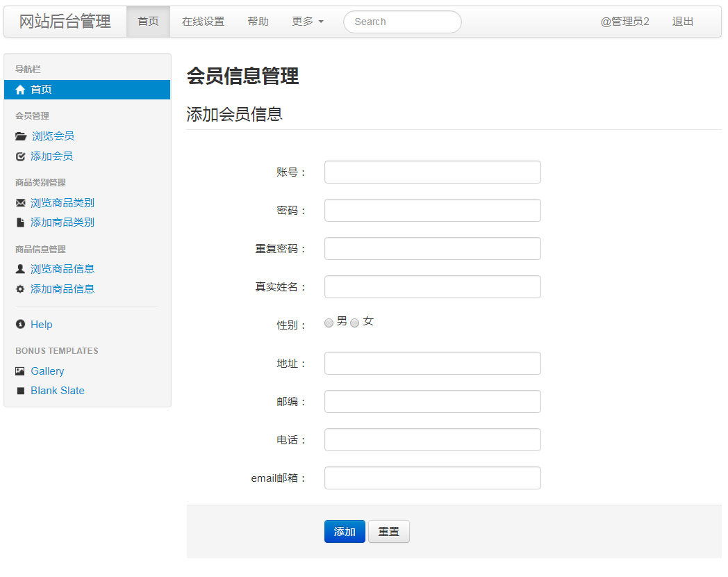Focus the Search box in navbar
The height and width of the screenshot is (577, 728).
(402, 22)
